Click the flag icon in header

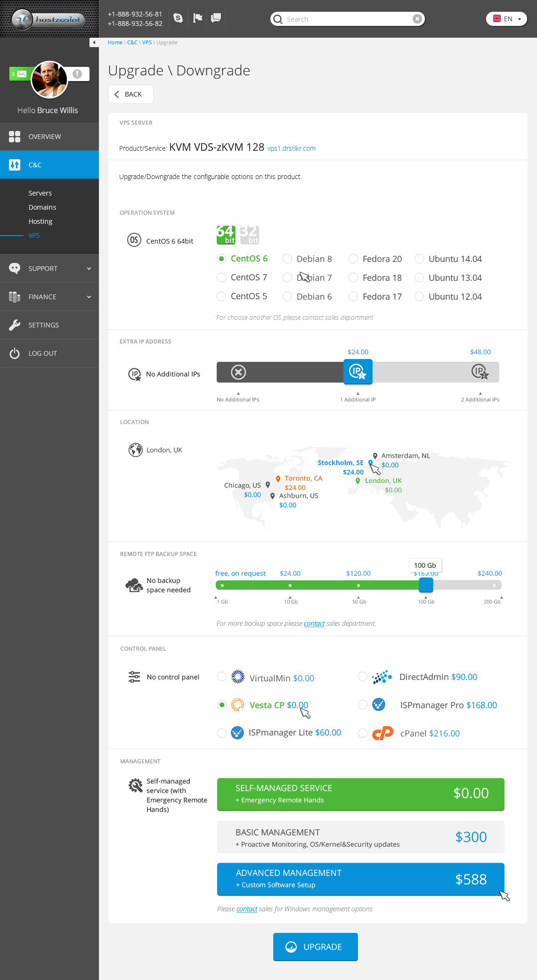[198, 18]
